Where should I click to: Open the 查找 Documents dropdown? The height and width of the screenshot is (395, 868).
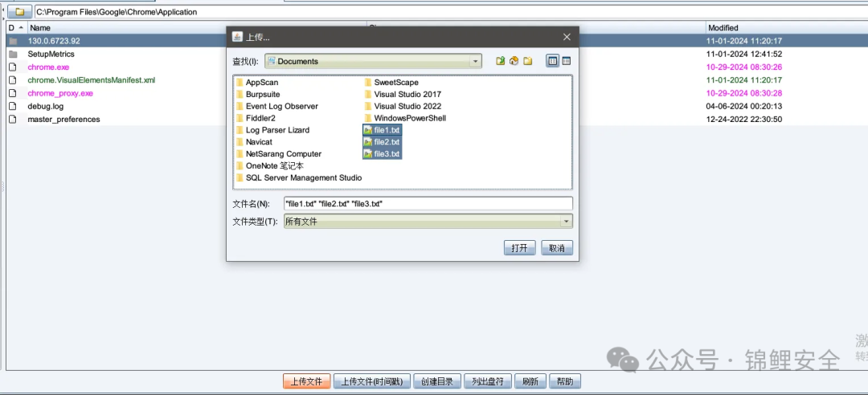click(373, 61)
